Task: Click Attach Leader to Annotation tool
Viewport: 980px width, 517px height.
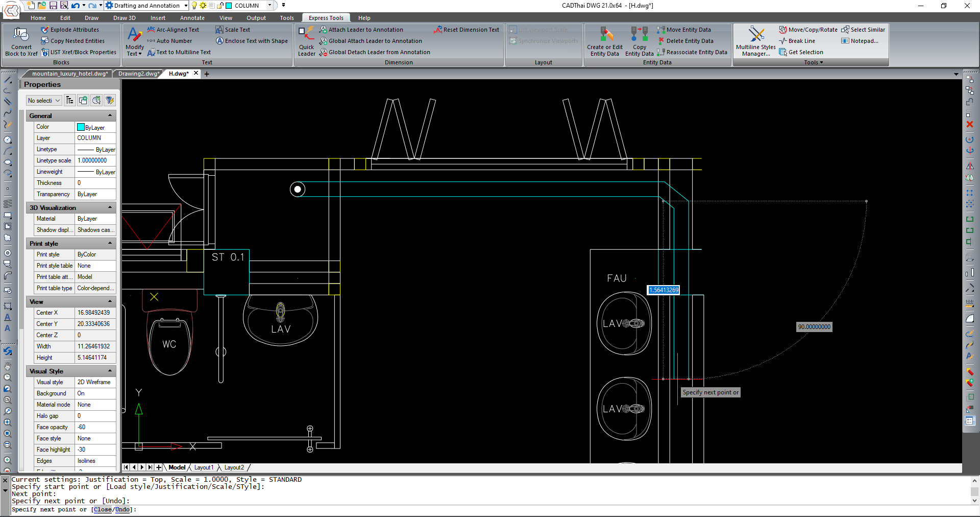Action: (x=361, y=30)
